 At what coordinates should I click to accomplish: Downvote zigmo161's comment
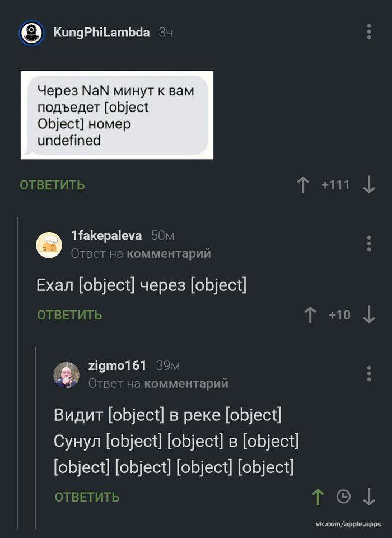pos(368,497)
